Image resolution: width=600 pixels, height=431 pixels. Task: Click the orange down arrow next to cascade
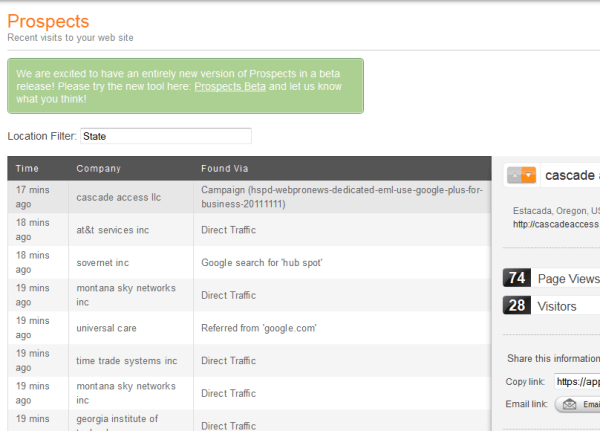528,176
